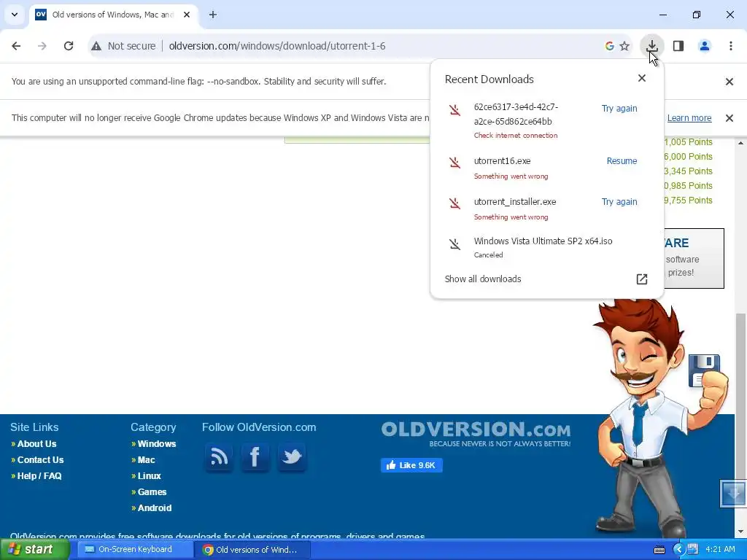Click the taskbar clock 4:21 AM
The image size is (747, 560).
click(720, 549)
